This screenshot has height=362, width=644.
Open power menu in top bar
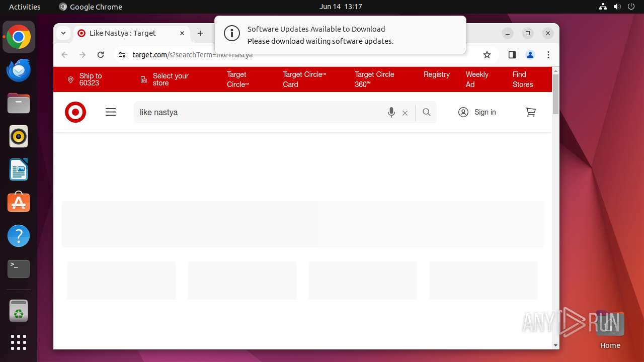631,7
